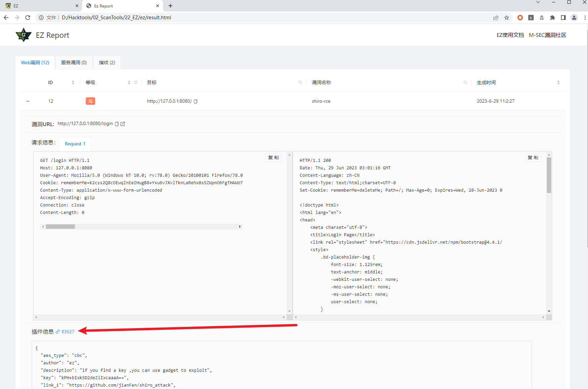Click 复制 button on the response panel

[533, 157]
